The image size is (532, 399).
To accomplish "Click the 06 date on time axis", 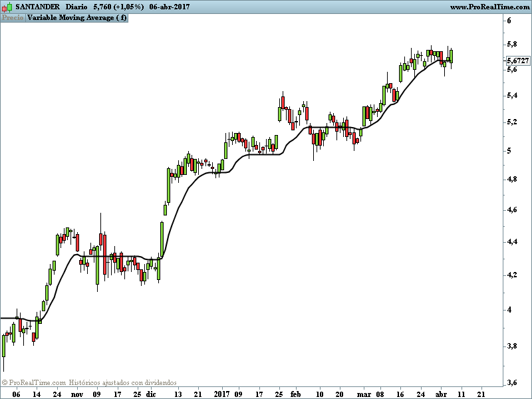I will coord(16,394).
